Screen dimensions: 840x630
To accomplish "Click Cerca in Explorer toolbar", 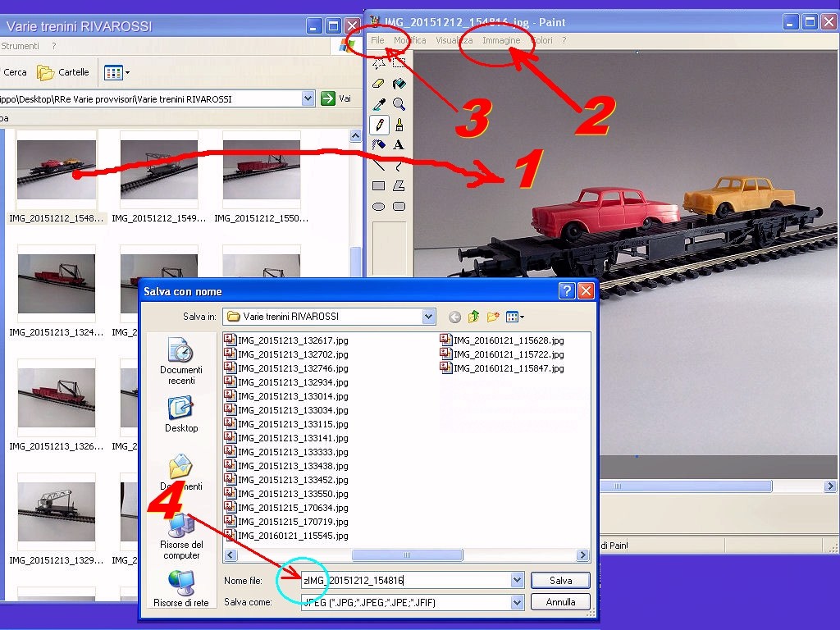I will [x=15, y=72].
